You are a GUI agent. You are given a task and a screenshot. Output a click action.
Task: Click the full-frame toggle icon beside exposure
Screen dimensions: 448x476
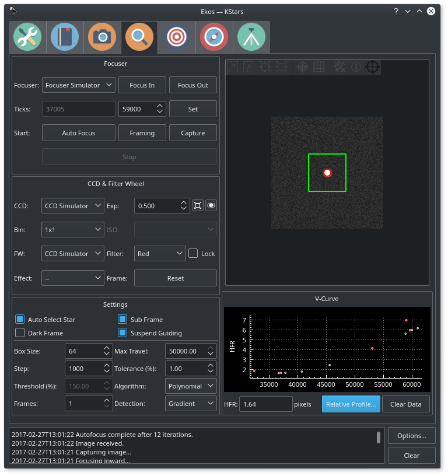[x=198, y=205]
